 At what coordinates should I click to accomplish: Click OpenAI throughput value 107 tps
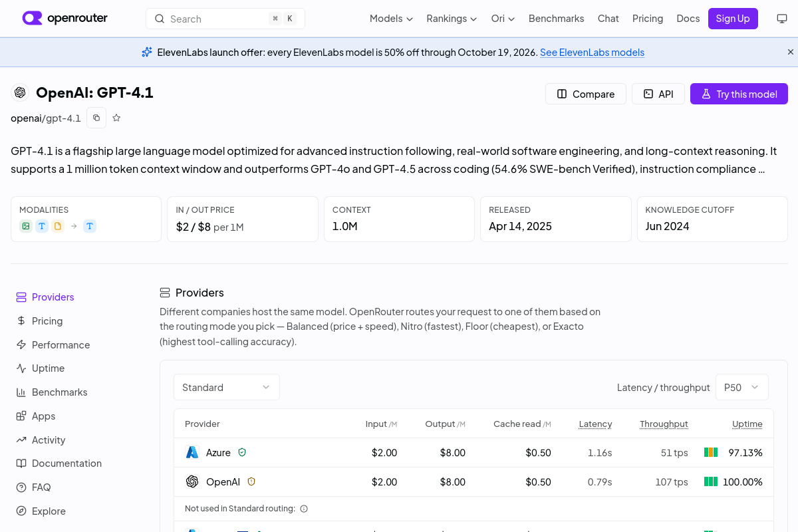tap(672, 482)
